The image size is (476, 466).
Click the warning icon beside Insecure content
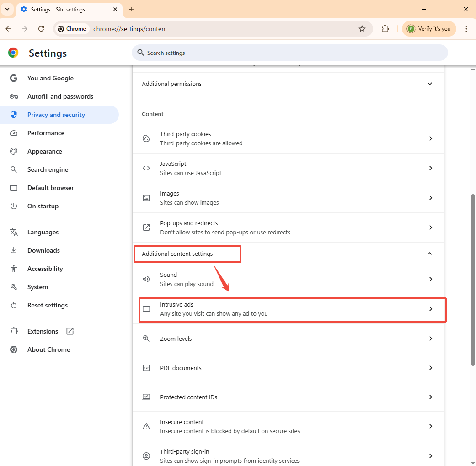[146, 426]
